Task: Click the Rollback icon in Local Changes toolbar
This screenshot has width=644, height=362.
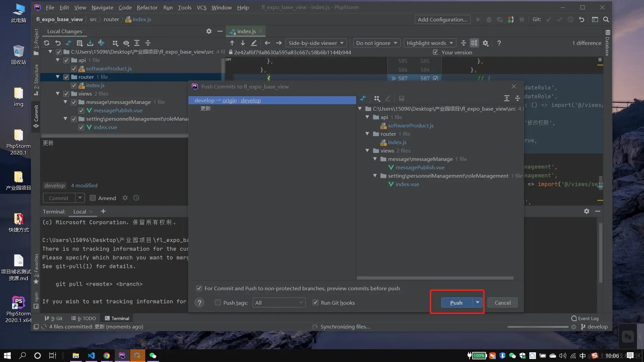Action: (x=58, y=43)
